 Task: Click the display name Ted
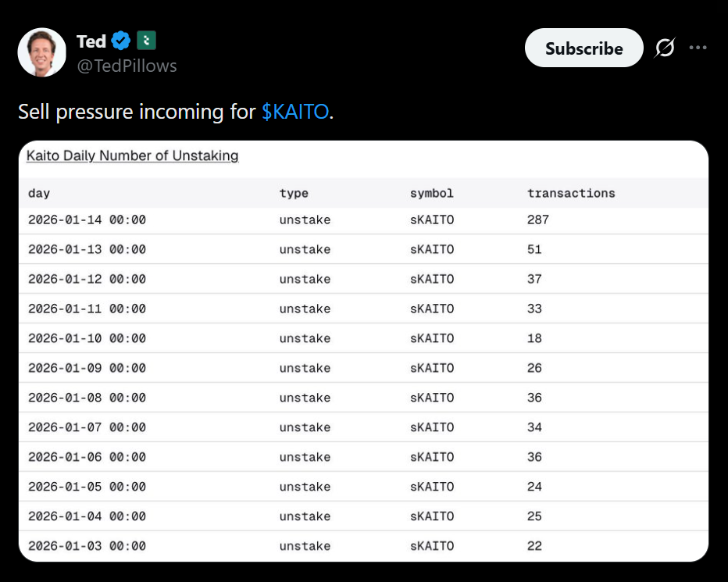(91, 41)
